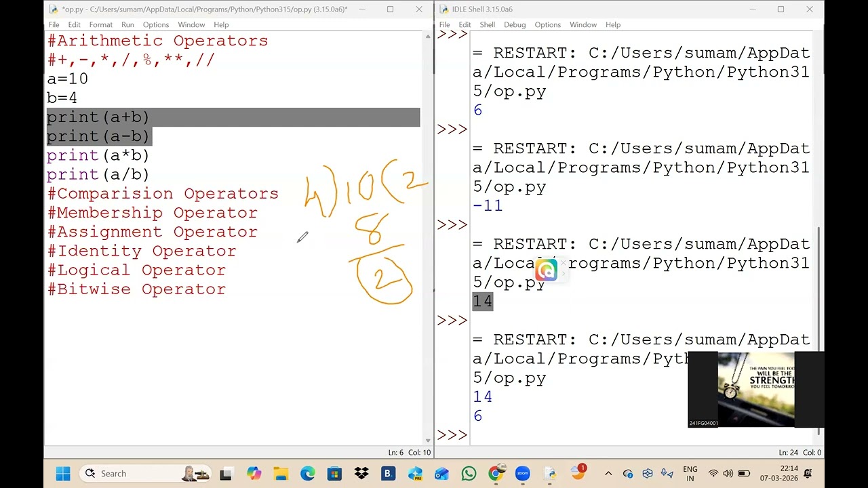Screen dimensions: 868x488
Task: Click the -11 output in shell
Action: click(x=488, y=206)
